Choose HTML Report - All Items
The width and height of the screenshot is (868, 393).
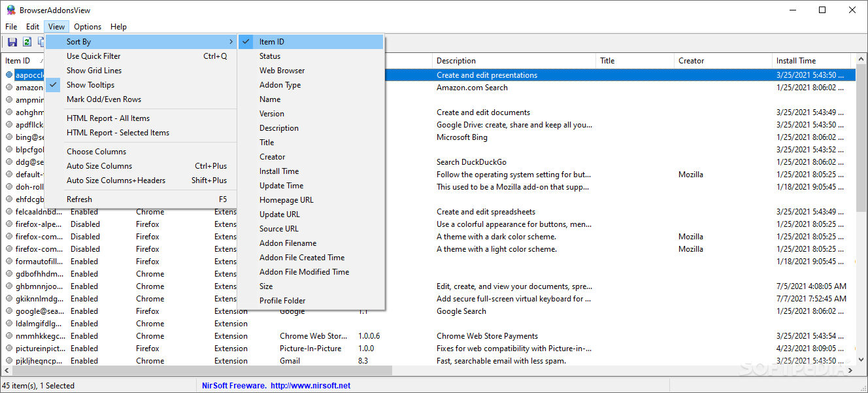[x=141, y=118]
